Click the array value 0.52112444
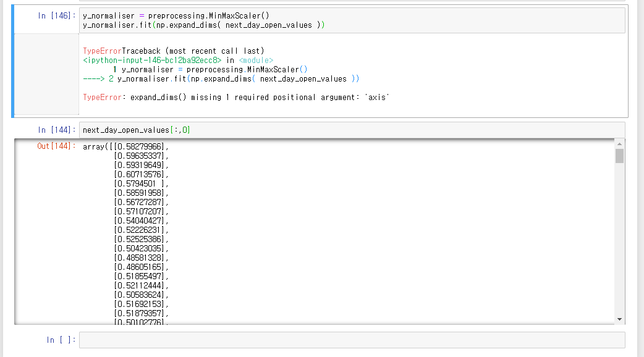644x357 pixels. pos(140,285)
